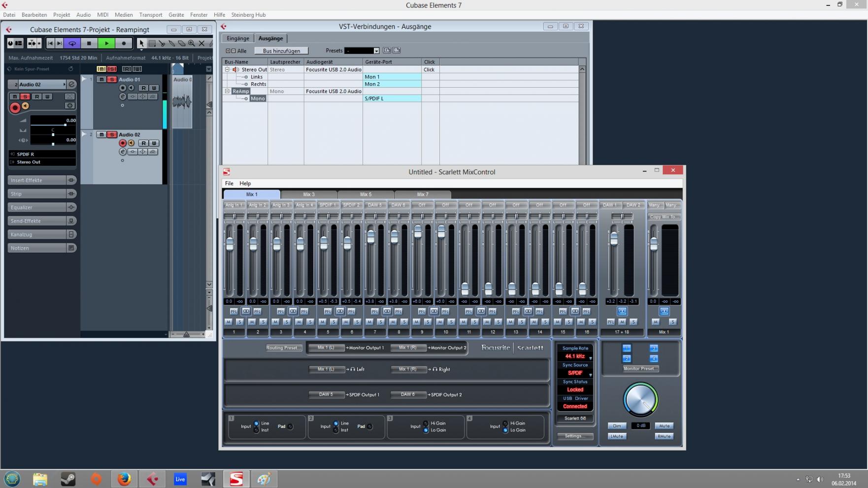
Task: Open the MixControl File menu
Action: (x=229, y=183)
